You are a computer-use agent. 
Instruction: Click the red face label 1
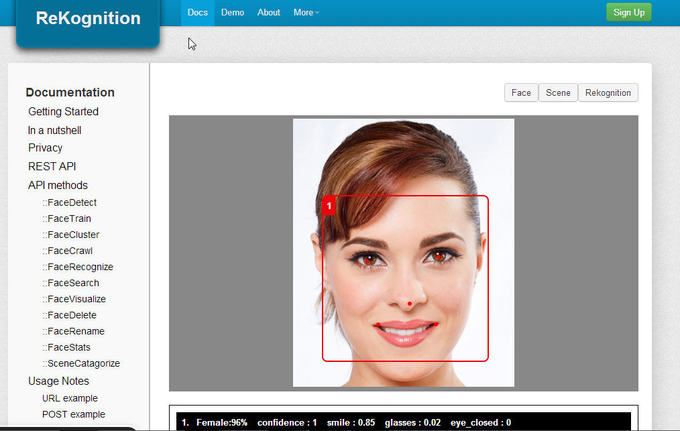click(329, 206)
